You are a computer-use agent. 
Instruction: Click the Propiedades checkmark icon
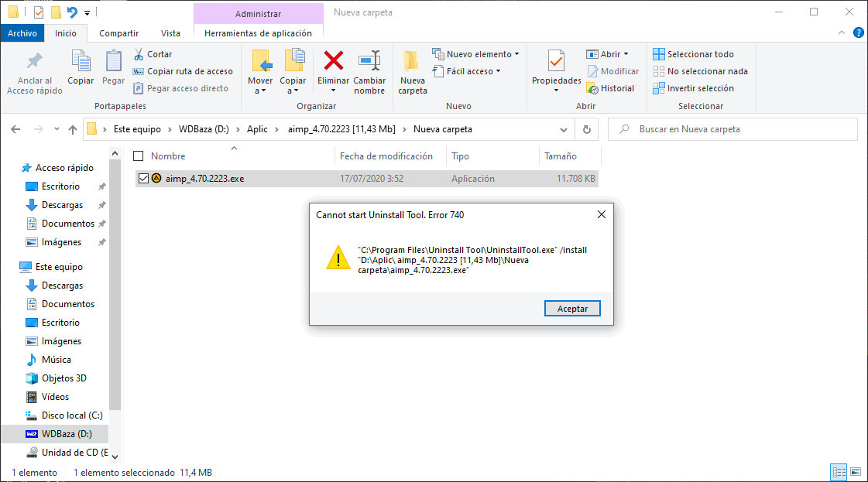coord(556,61)
